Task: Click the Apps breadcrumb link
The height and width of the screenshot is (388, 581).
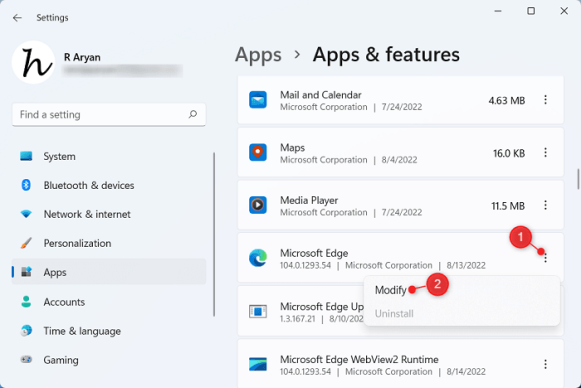Action: pyautogui.click(x=258, y=55)
